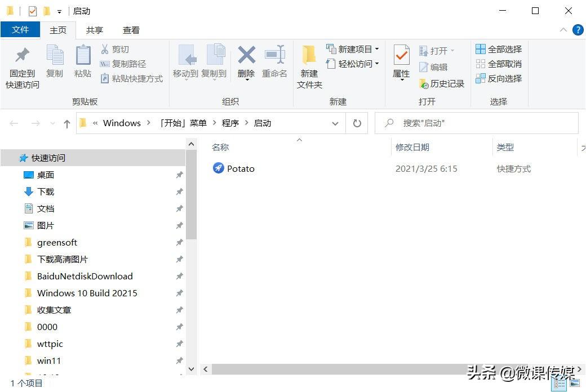Select 剪切 (Cut) in the clipboard group
The image size is (586, 392).
pyautogui.click(x=115, y=50)
